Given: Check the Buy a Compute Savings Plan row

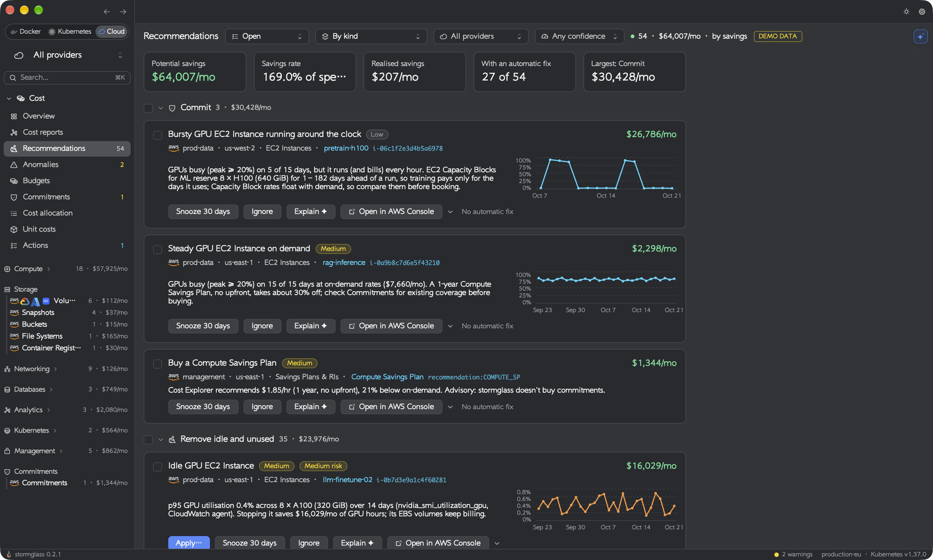Looking at the screenshot, I should 157,364.
